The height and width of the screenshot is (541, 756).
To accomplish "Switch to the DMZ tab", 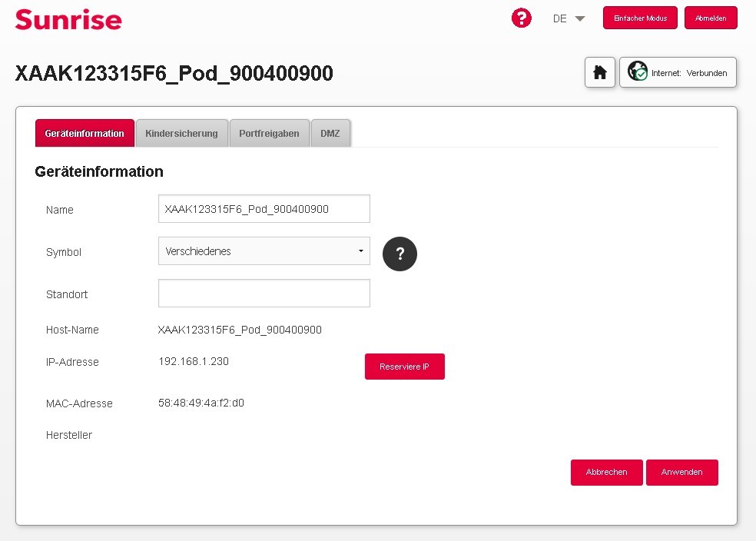I will (330, 134).
